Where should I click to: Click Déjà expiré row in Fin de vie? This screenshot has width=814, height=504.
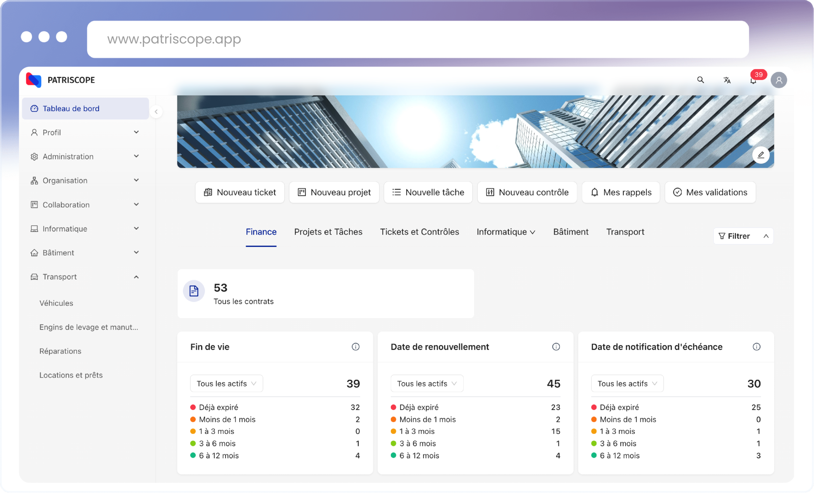275,407
